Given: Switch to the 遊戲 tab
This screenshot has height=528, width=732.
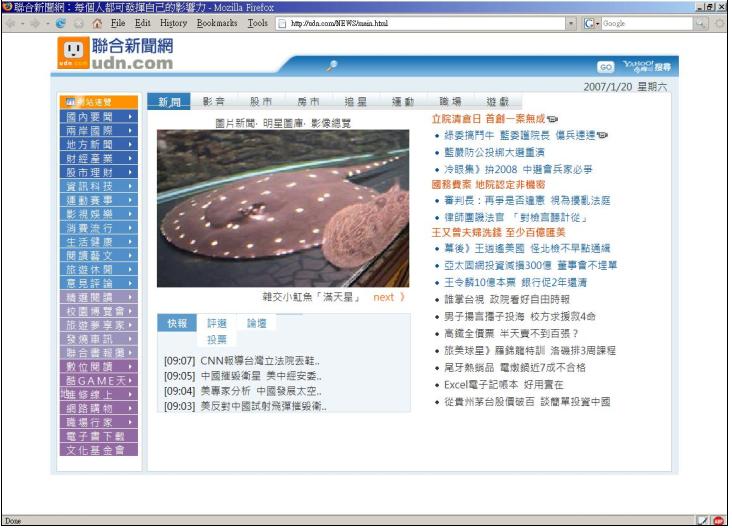Looking at the screenshot, I should [498, 101].
